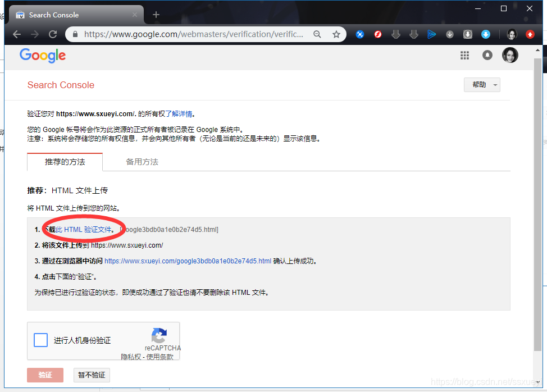Click the https://www.sxueyi.com/. bold text
The height and width of the screenshot is (392, 547).
pos(96,114)
